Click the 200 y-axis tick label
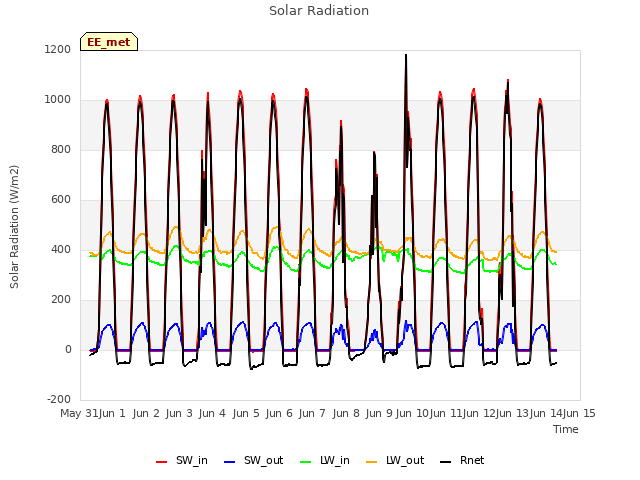This screenshot has width=640, height=480. pos(61,300)
